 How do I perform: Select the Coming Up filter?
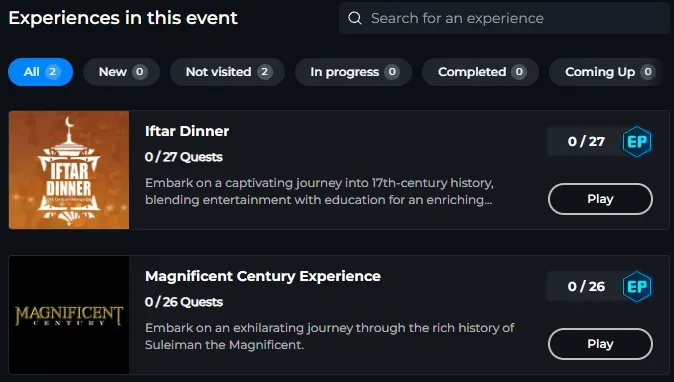[x=607, y=72]
